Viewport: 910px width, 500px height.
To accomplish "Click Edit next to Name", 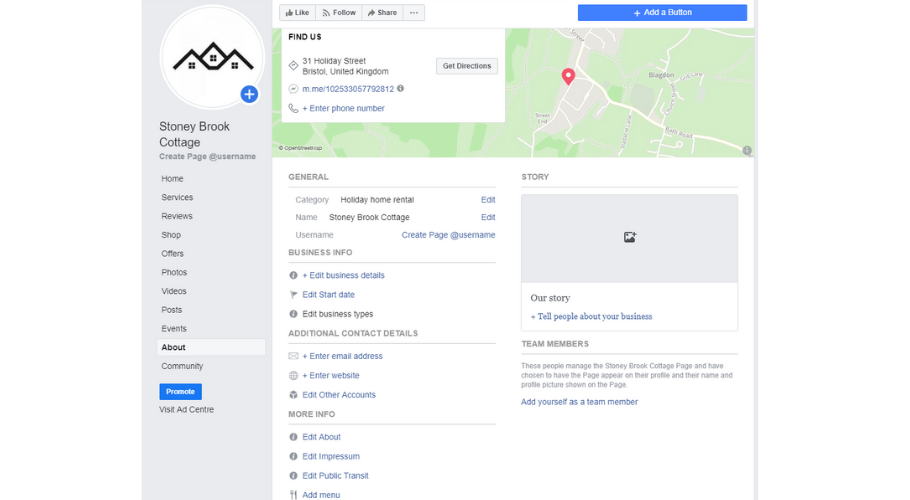I will (488, 217).
